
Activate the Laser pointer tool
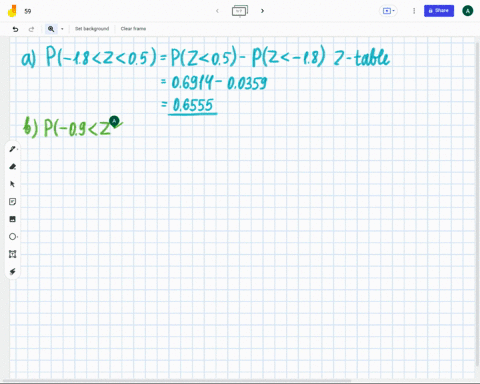pos(13,272)
